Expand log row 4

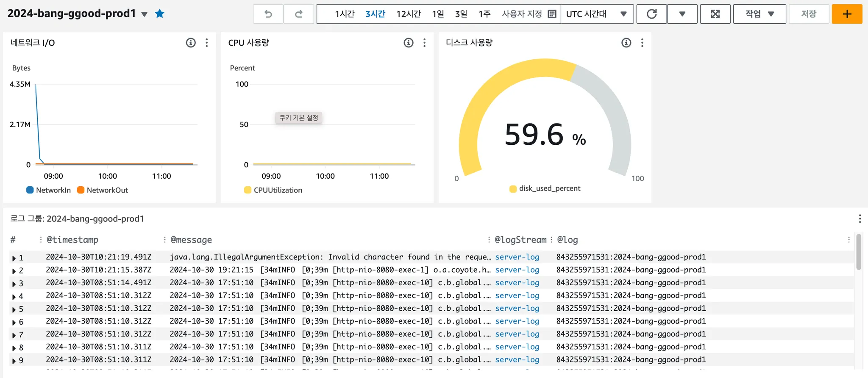14,297
